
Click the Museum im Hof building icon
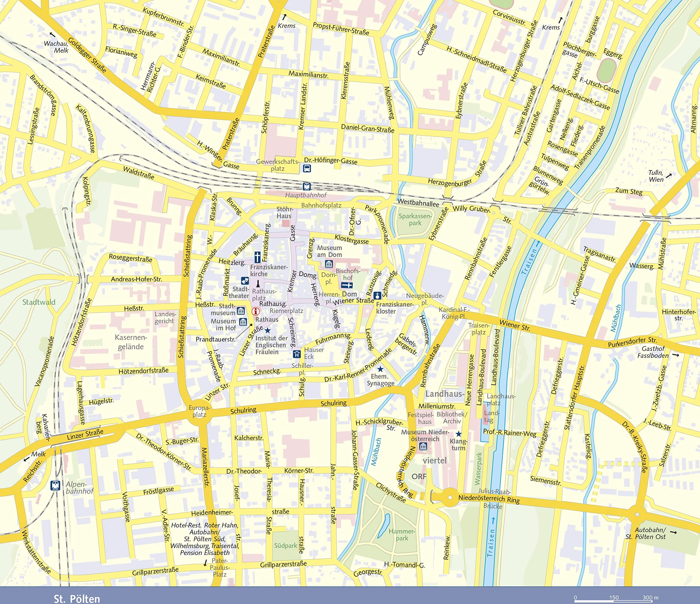pyautogui.click(x=243, y=322)
